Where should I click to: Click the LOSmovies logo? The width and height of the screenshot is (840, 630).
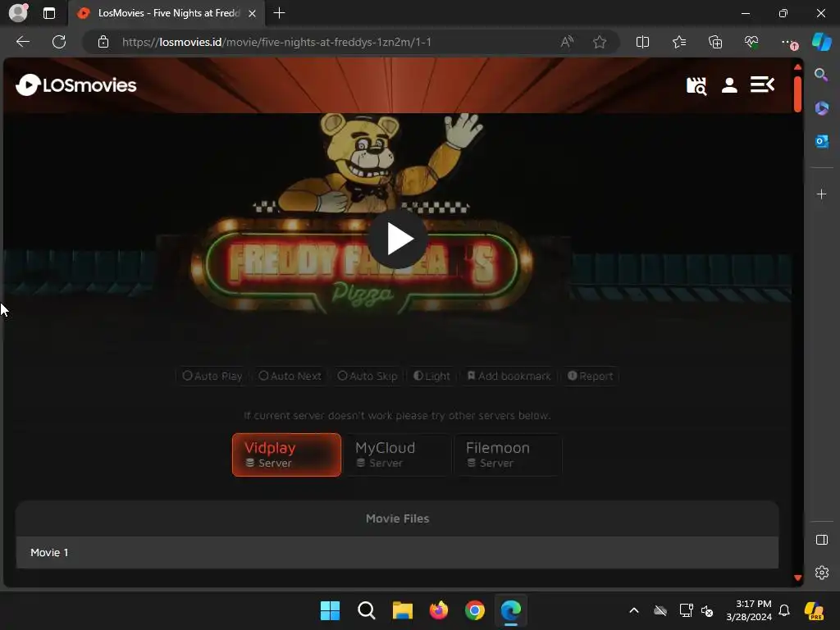[x=76, y=85]
